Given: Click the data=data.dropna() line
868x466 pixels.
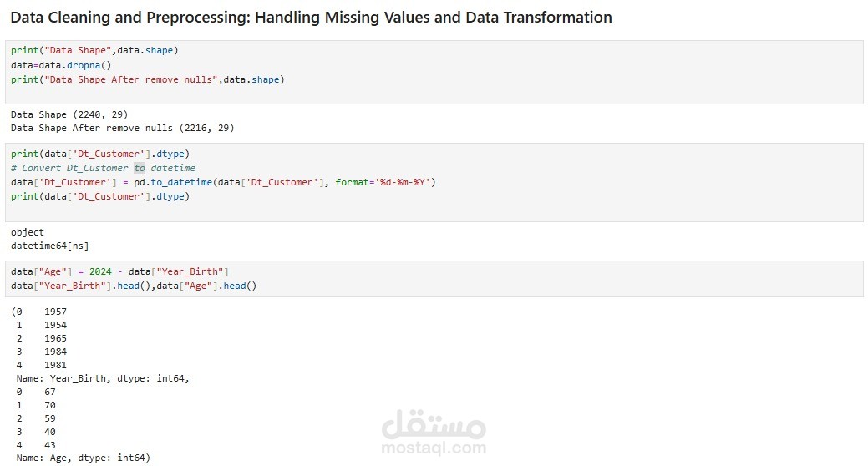Looking at the screenshot, I should point(61,65).
